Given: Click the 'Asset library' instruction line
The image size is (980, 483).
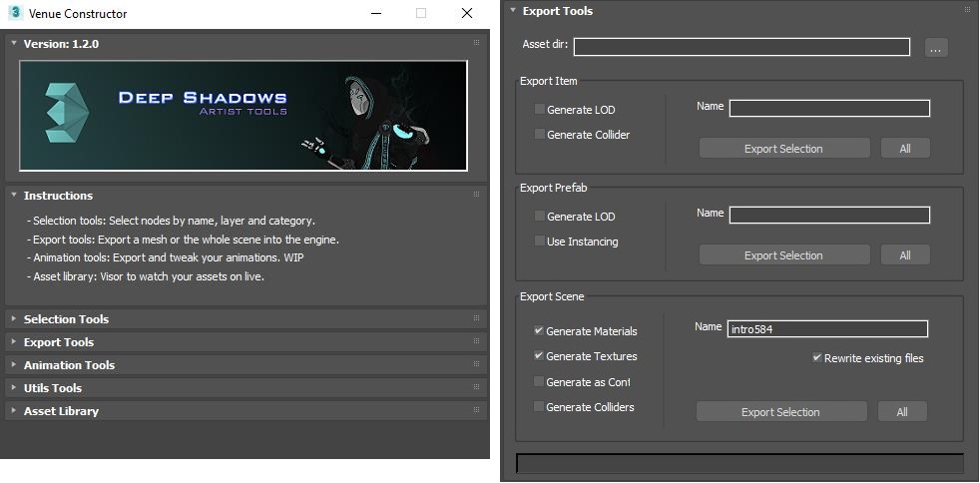Looking at the screenshot, I should (x=146, y=276).
